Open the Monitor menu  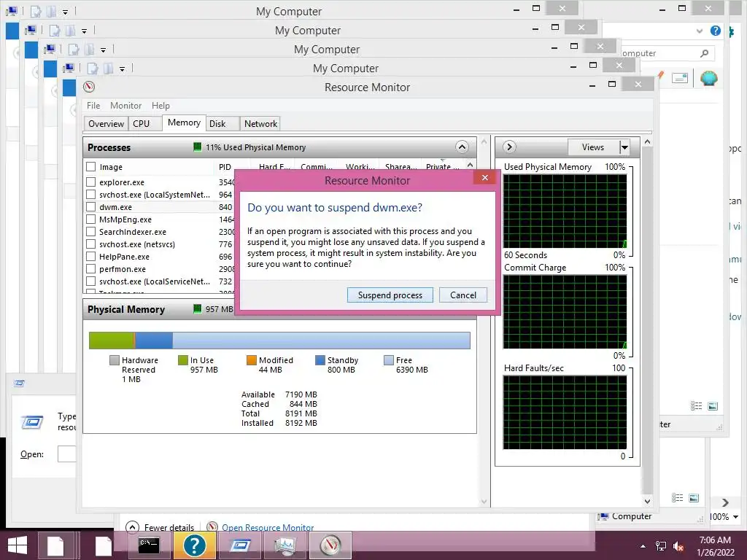[x=125, y=106]
